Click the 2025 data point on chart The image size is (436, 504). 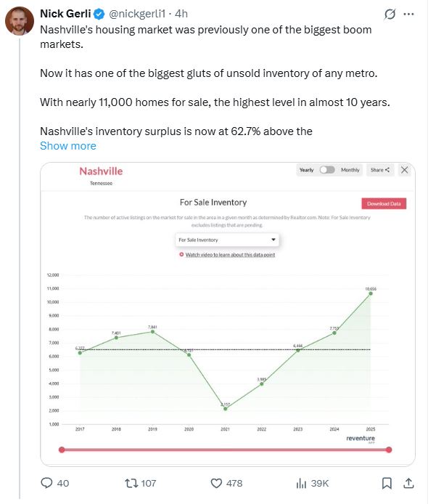point(371,293)
